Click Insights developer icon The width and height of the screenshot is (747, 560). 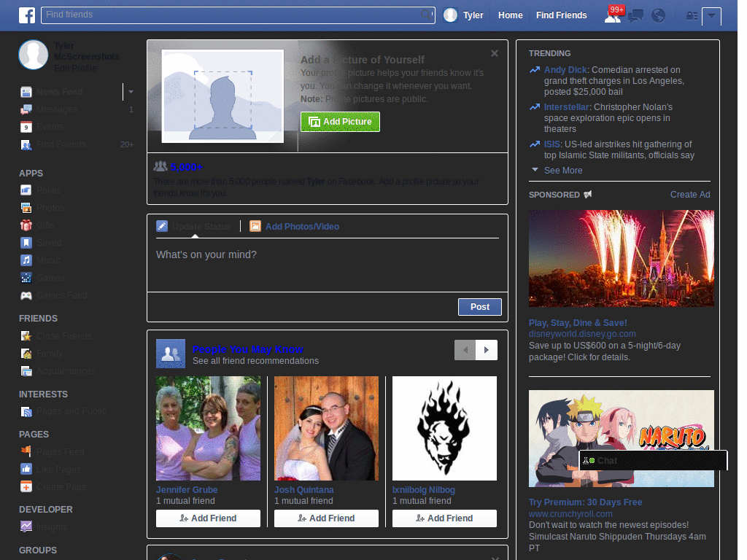point(26,526)
